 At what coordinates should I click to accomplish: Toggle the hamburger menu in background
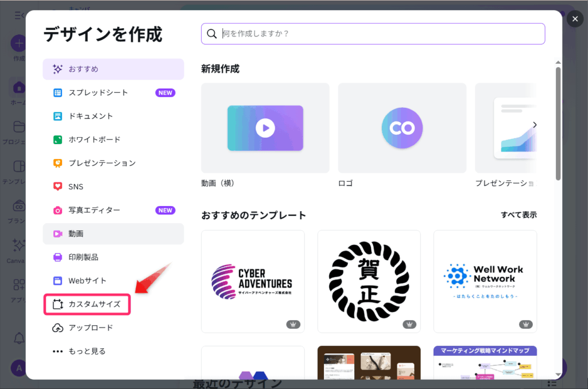(x=19, y=15)
